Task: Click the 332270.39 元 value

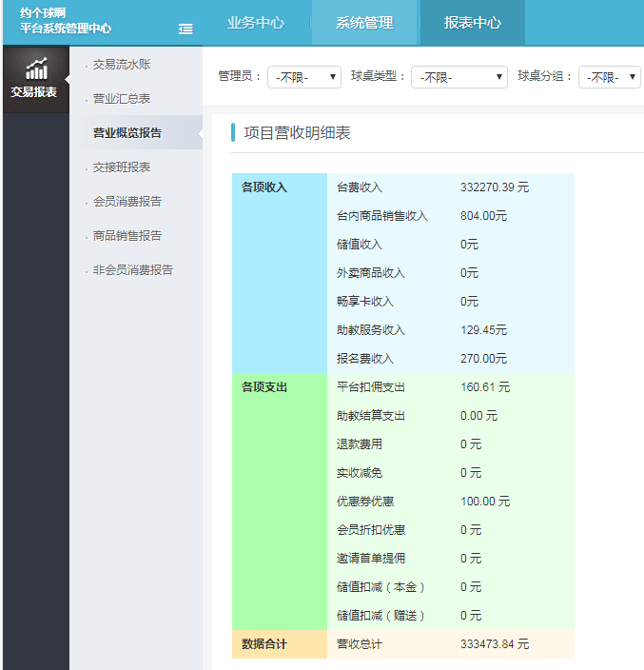Action: (x=495, y=187)
